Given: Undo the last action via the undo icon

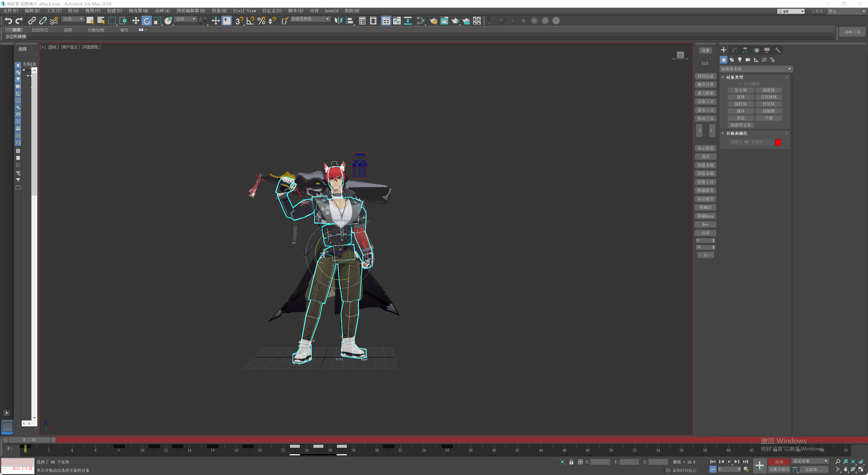Looking at the screenshot, I should [x=8, y=21].
